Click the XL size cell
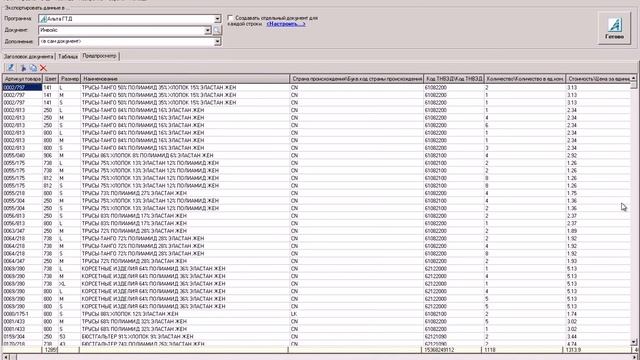Screen dimensions: 640x360 click(69, 284)
